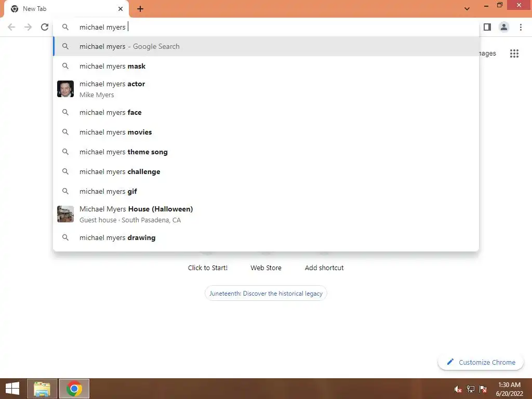532x399 pixels.
Task: Select 'Michael Myers House (Halloween)' suggestion
Action: pos(266,215)
